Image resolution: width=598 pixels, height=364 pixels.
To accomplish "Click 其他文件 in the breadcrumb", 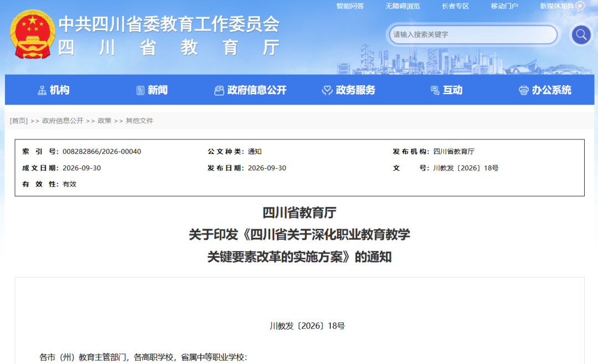I will point(140,121).
